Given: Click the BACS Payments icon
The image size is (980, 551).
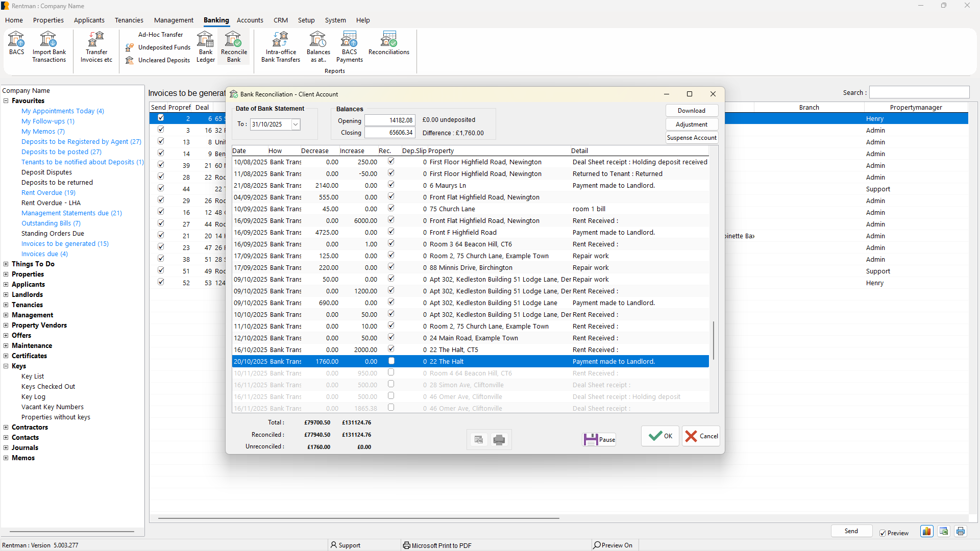Looking at the screenshot, I should coord(349,46).
